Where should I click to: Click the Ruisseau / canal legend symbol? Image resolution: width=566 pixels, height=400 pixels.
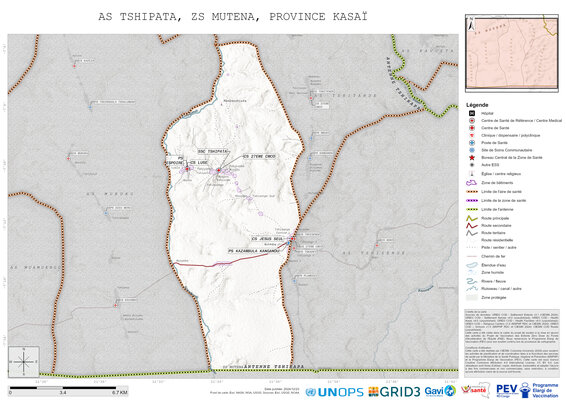[x=472, y=288]
